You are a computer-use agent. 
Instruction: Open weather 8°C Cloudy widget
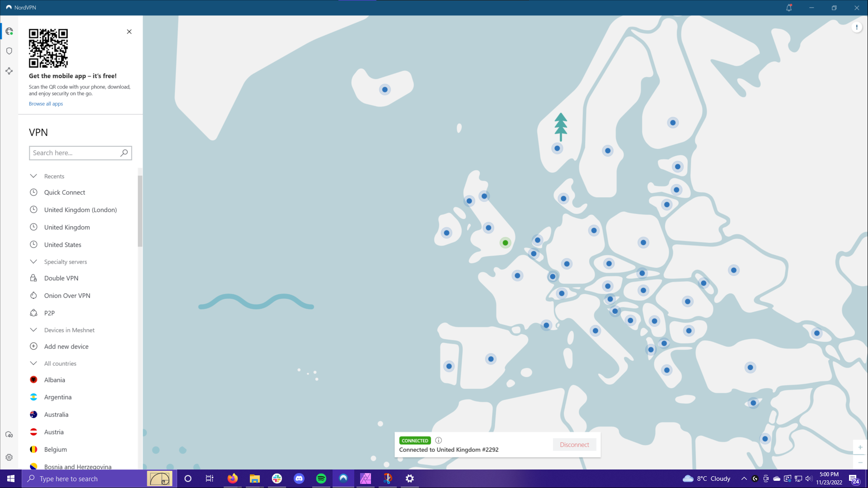pyautogui.click(x=707, y=479)
